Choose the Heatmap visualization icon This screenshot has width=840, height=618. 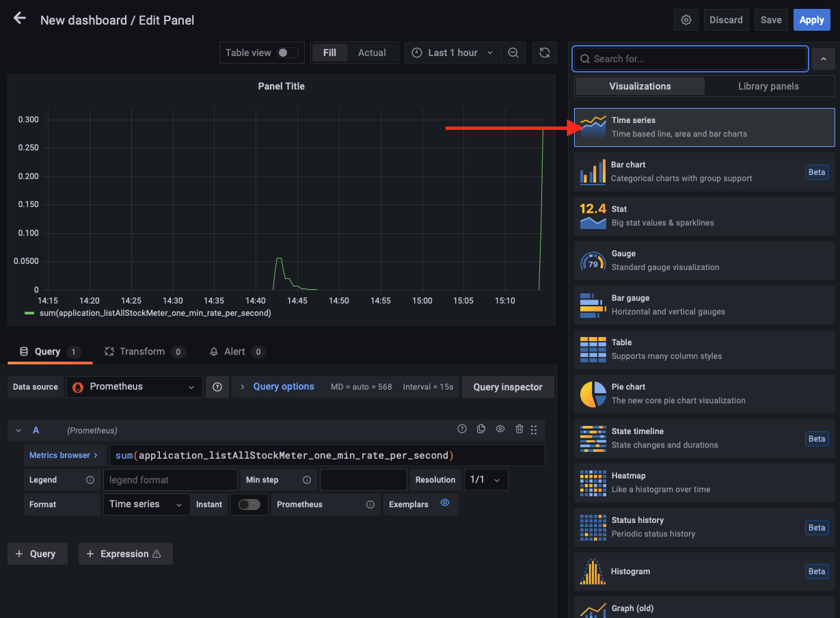point(593,483)
